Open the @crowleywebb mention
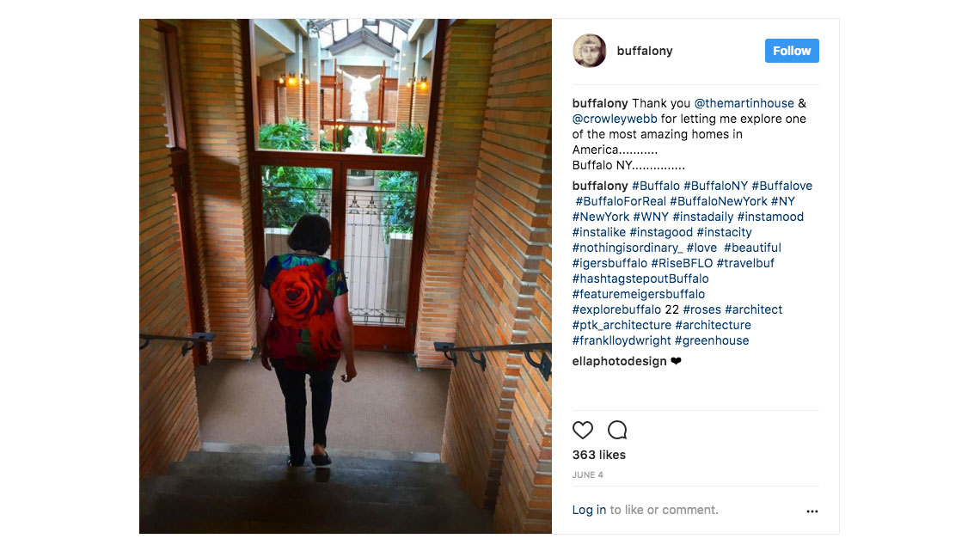Image resolution: width=980 pixels, height=551 pixels. pyautogui.click(x=615, y=119)
